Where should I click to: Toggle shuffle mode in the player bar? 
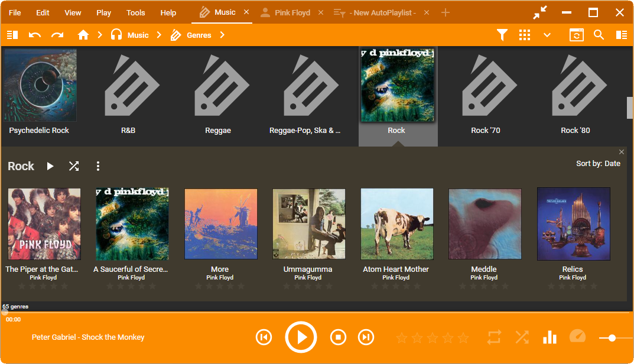point(522,337)
